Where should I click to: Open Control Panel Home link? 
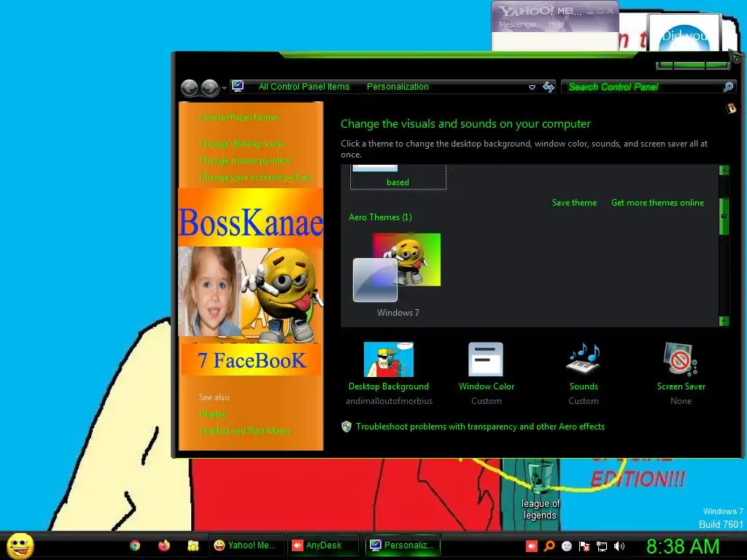(239, 117)
